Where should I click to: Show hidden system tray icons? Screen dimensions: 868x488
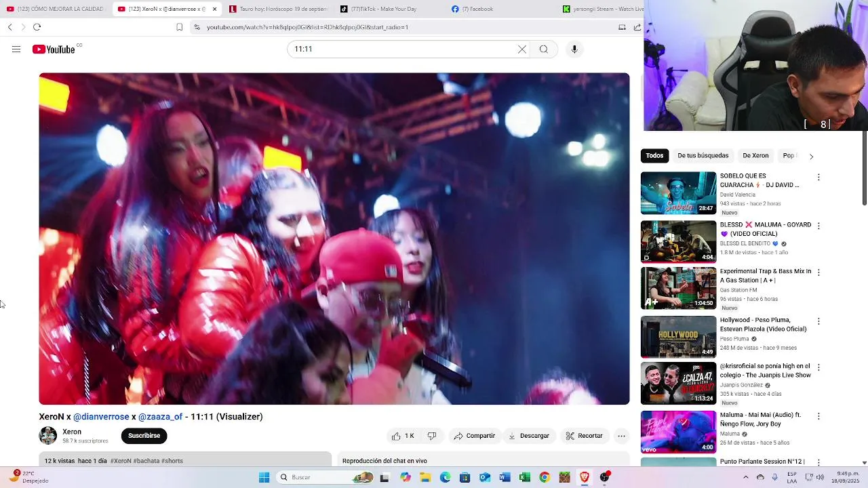(x=745, y=477)
